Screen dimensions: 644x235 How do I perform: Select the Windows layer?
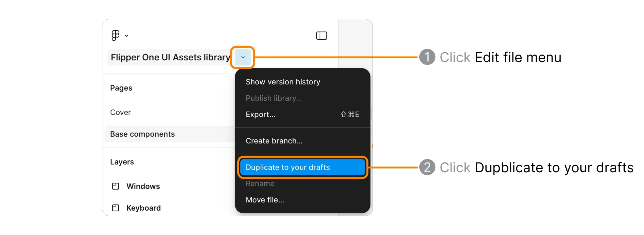[x=143, y=186]
